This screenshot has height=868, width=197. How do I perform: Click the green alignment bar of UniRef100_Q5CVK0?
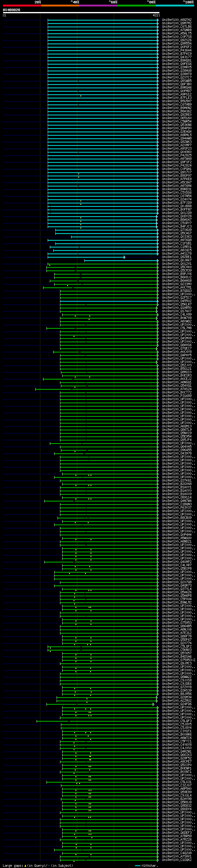(103, 267)
